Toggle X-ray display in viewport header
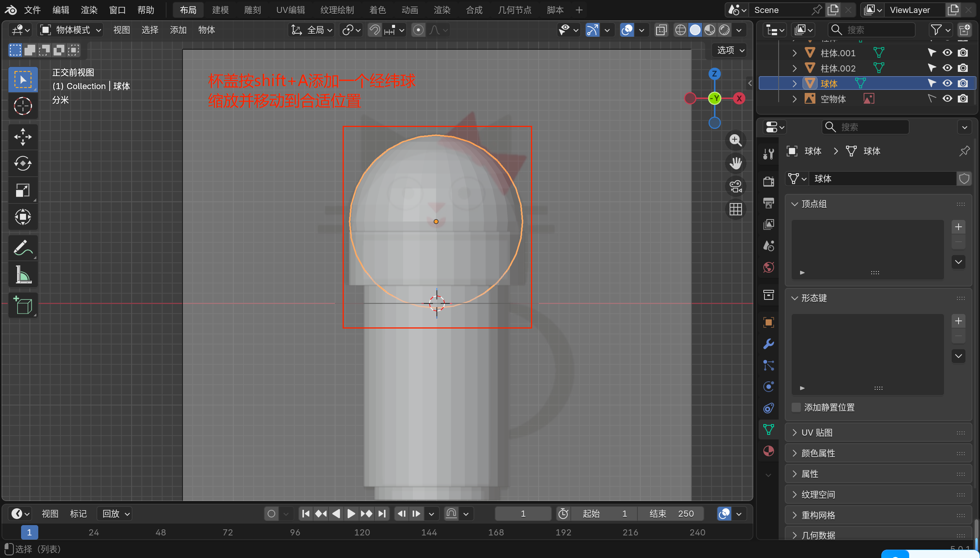Image resolution: width=980 pixels, height=558 pixels. click(661, 30)
